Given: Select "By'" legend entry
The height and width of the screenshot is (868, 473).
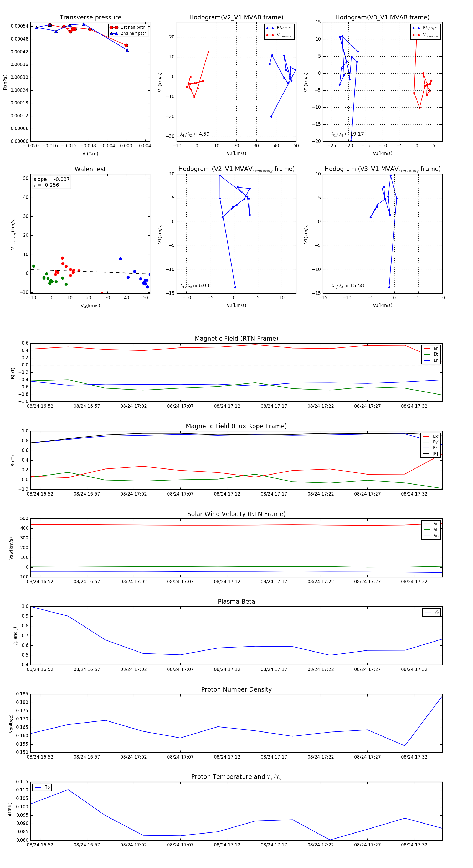Looking at the screenshot, I should (431, 442).
